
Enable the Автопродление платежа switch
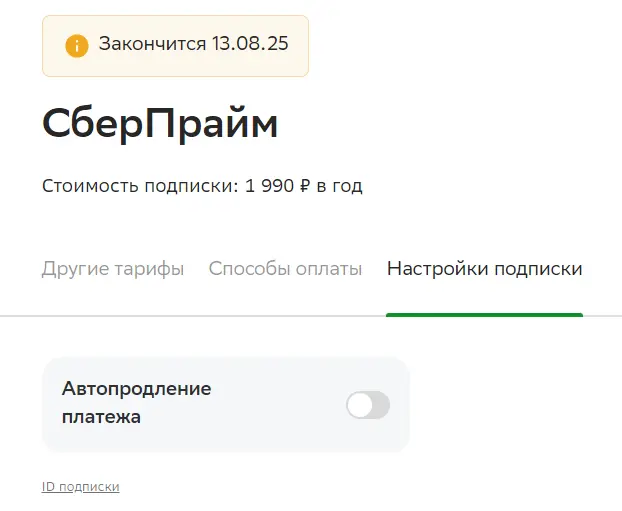point(368,405)
